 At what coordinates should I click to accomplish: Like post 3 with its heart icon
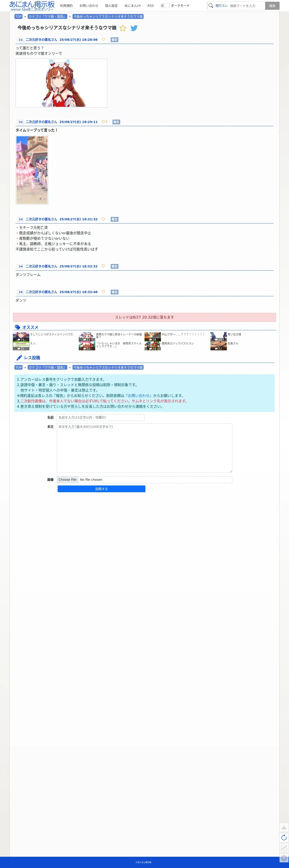tap(103, 219)
